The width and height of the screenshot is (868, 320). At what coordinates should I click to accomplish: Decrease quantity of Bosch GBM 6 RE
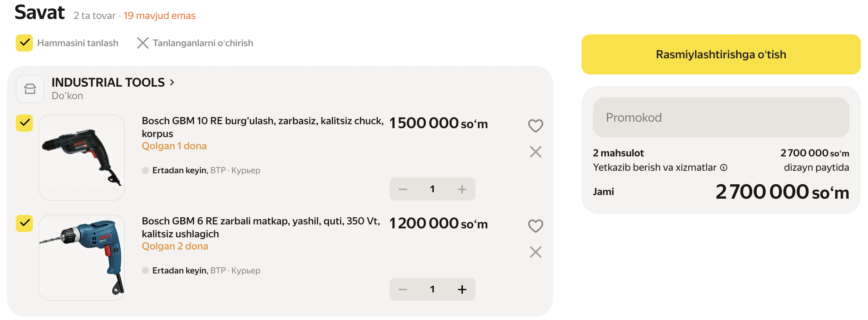[403, 289]
